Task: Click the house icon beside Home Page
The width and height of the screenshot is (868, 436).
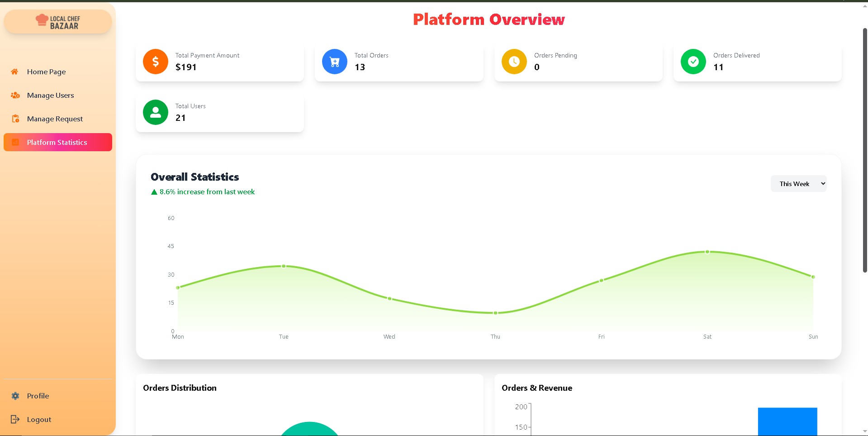Action: point(15,72)
